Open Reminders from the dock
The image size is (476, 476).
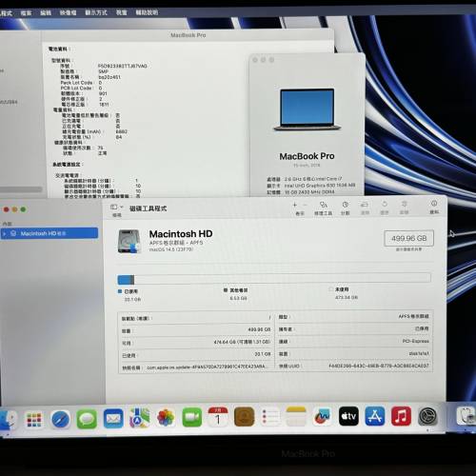[270, 416]
